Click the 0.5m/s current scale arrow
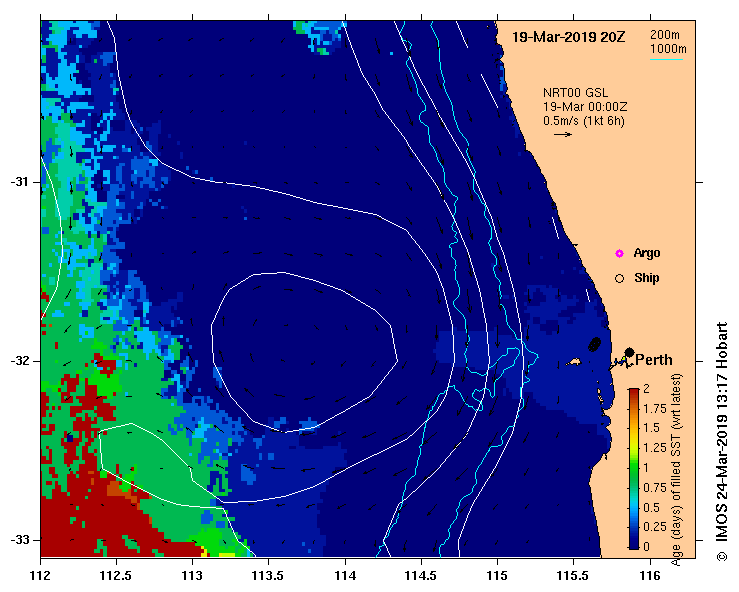The width and height of the screenshot is (739, 592). [563, 134]
